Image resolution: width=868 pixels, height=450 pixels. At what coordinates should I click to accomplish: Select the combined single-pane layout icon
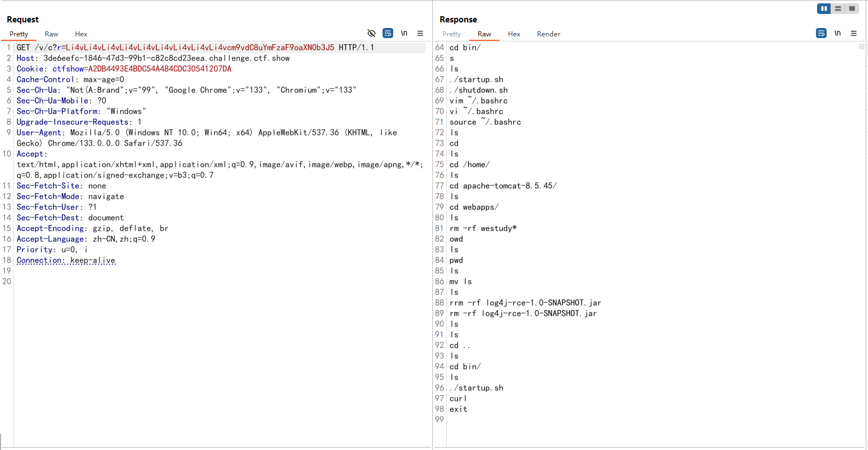click(x=851, y=8)
